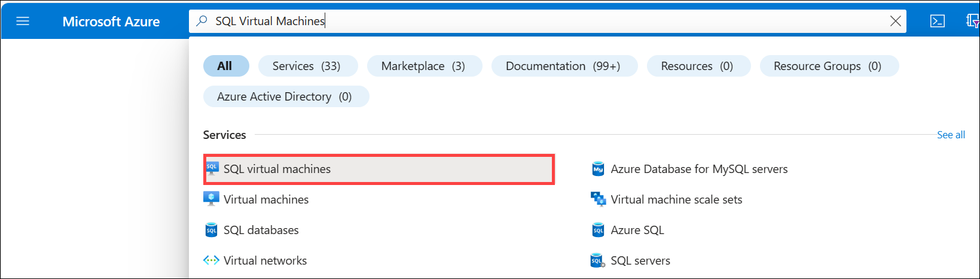Click the Azure SQL icon
The height and width of the screenshot is (279, 980).
point(598,231)
